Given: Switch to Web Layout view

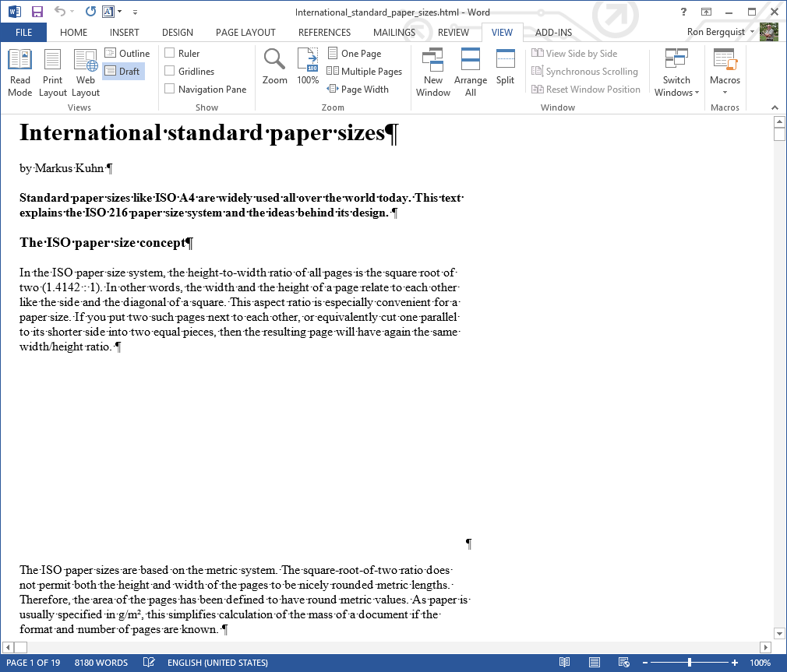Looking at the screenshot, I should [86, 72].
